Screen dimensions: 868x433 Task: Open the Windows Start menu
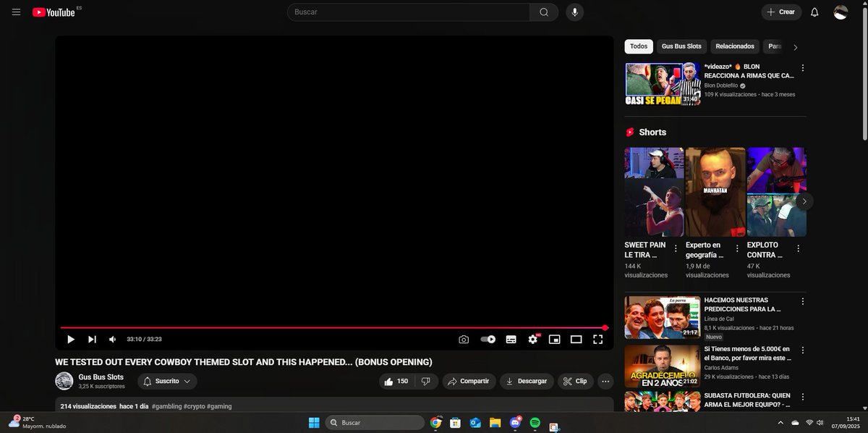click(314, 422)
